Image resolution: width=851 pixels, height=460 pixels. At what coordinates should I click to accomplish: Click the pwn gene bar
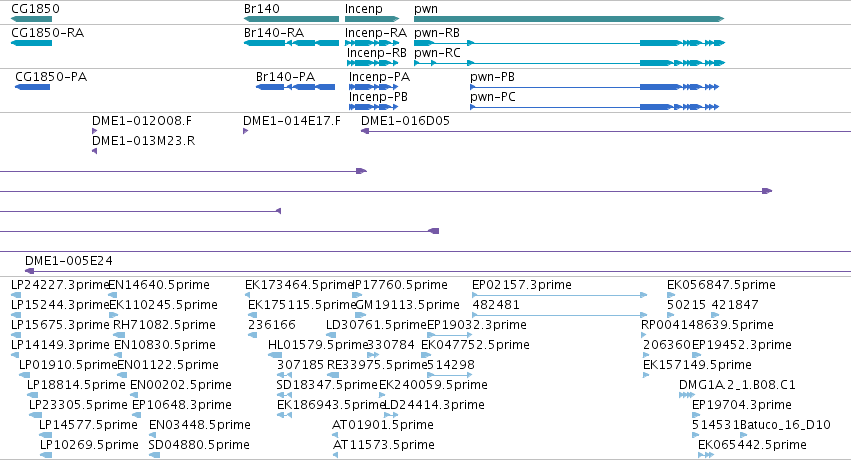(569, 19)
